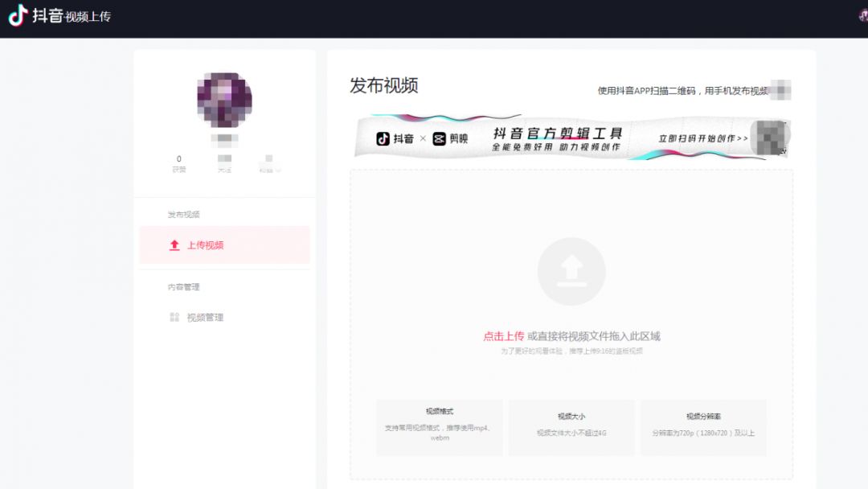Image resolution: width=868 pixels, height=489 pixels.
Task: Click the circular upload icon in the drop area
Action: (571, 272)
